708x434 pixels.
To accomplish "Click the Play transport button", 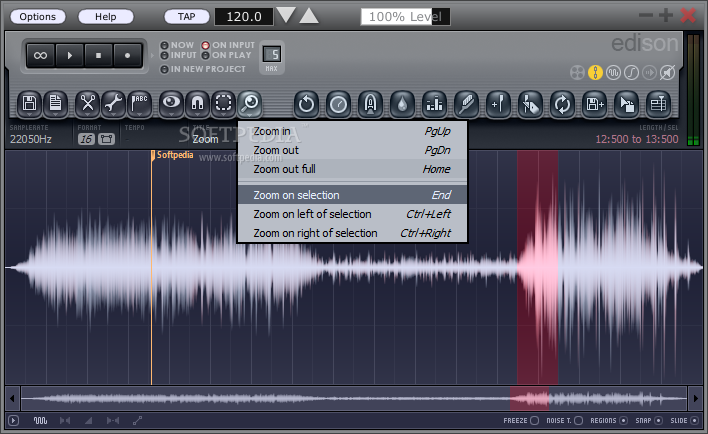I will (x=69, y=56).
